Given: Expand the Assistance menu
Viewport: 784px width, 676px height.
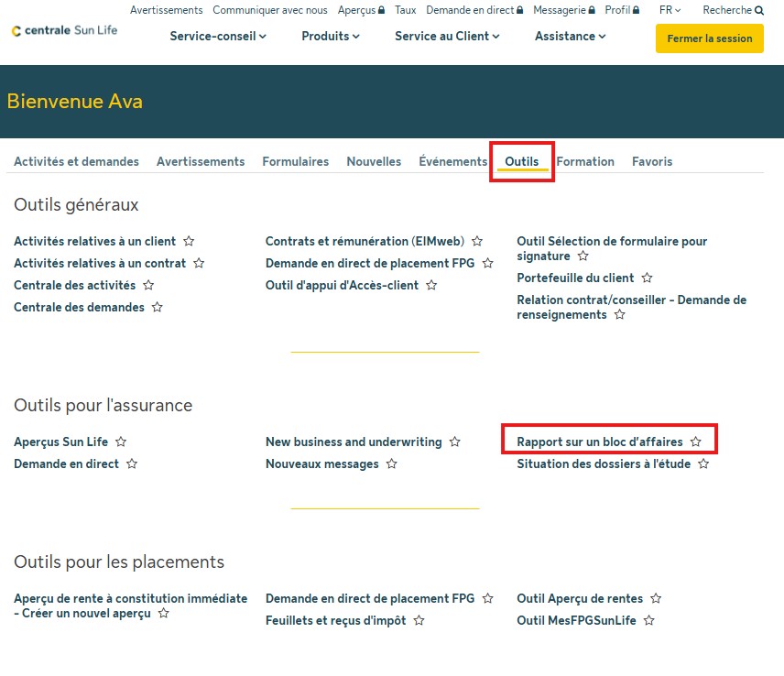Looking at the screenshot, I should tap(570, 37).
